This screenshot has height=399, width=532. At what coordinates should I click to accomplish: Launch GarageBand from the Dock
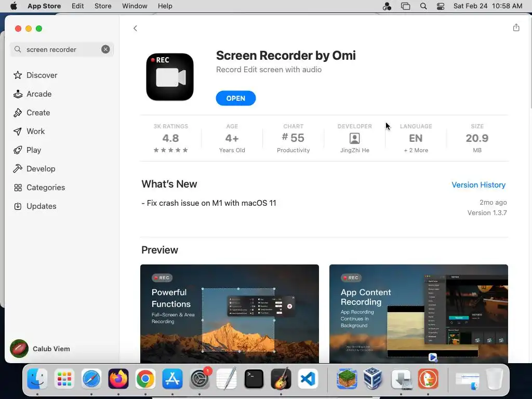pos(281,379)
